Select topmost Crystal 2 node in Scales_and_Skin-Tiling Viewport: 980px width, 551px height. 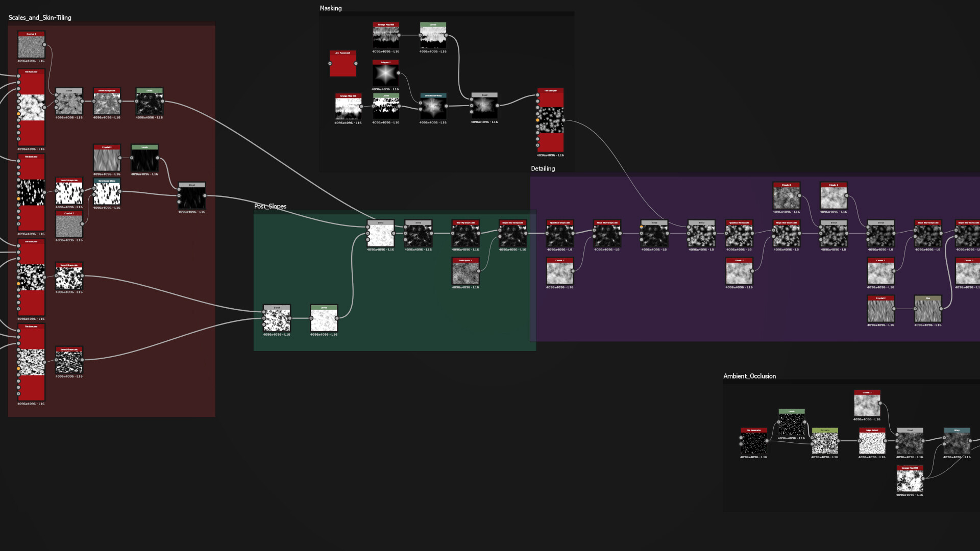click(31, 46)
